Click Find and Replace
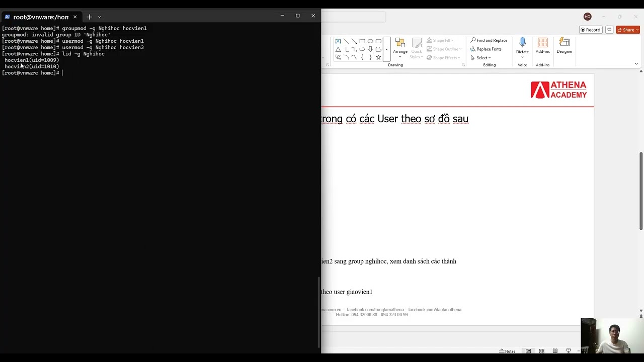 tap(489, 40)
